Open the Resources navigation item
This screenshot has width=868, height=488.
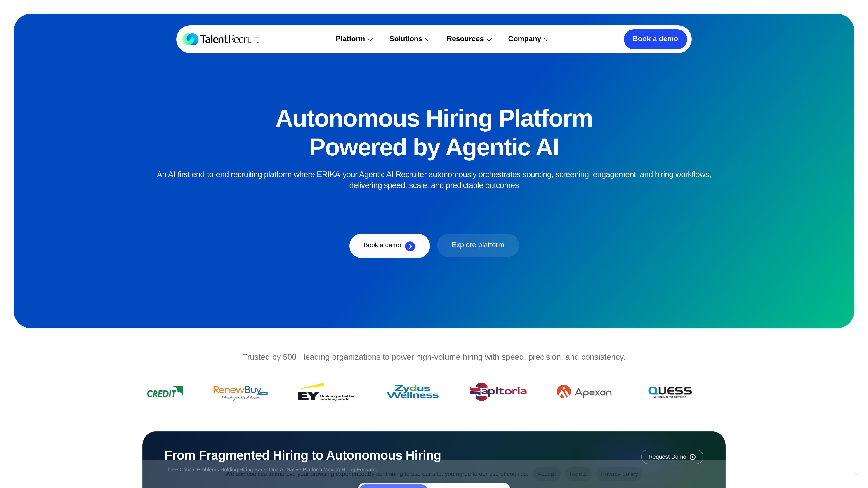465,39
